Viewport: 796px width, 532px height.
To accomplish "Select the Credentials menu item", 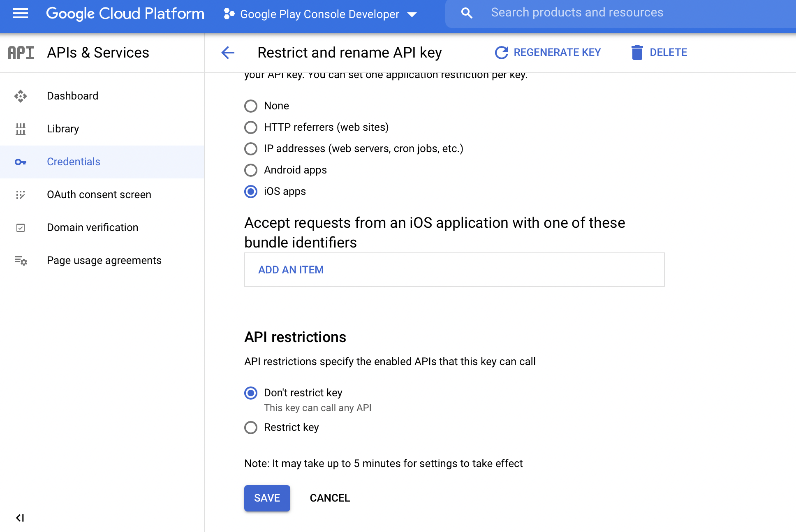I will click(102, 162).
